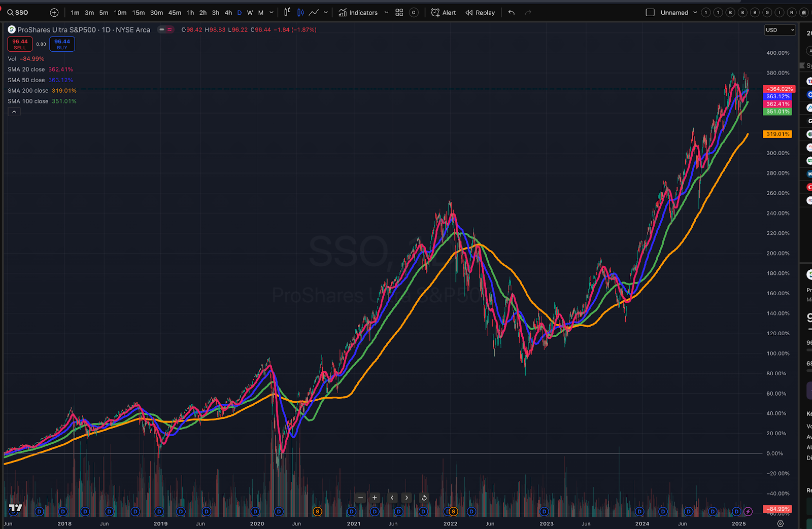Image resolution: width=812 pixels, height=529 pixels.
Task: Expand the Indicators favorites dropdown arrow
Action: coord(386,13)
